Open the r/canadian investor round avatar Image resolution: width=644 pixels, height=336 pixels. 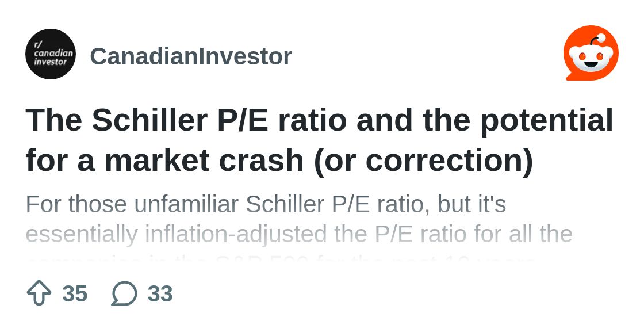(51, 54)
